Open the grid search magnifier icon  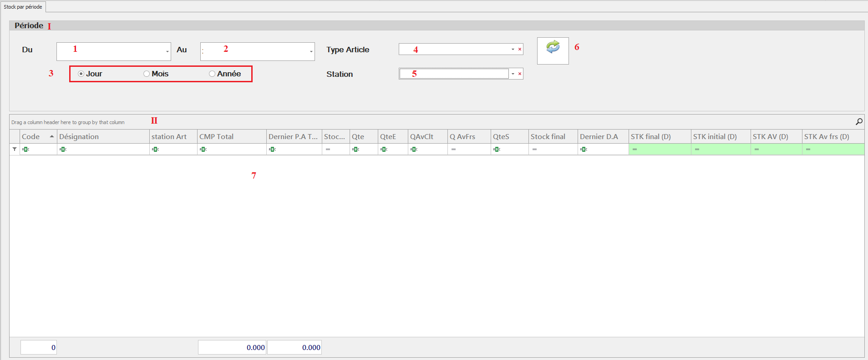coord(859,122)
